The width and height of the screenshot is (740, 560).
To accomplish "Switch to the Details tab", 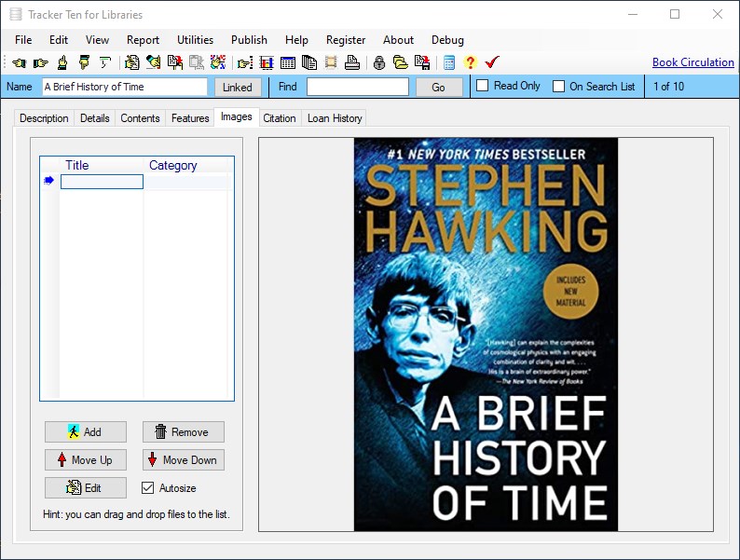I will pos(95,118).
